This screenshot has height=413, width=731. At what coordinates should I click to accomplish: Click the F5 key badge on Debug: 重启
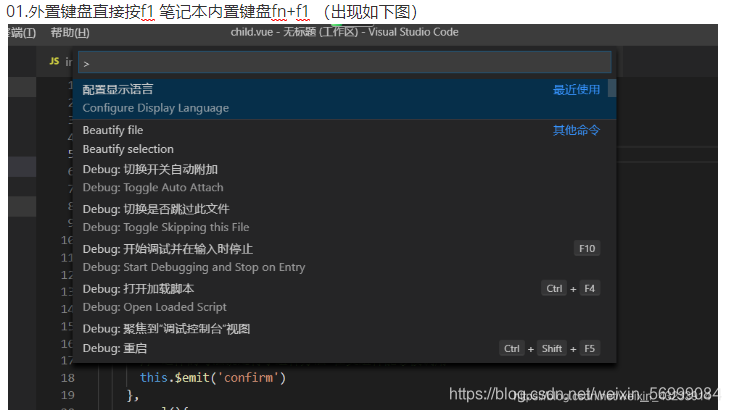[x=590, y=349]
